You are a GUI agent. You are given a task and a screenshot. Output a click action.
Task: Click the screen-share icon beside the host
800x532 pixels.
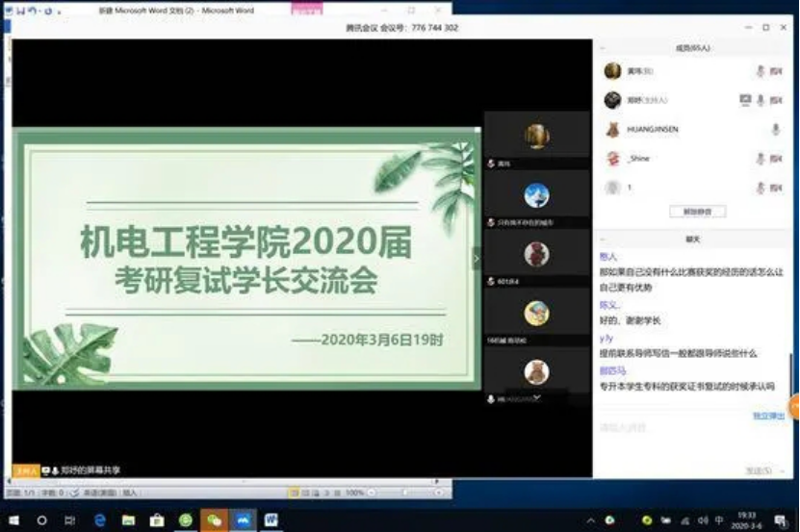pyautogui.click(x=744, y=100)
